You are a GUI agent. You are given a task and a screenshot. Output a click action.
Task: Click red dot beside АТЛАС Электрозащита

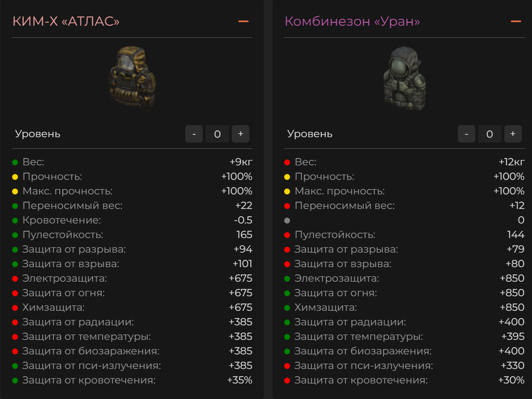(15, 278)
